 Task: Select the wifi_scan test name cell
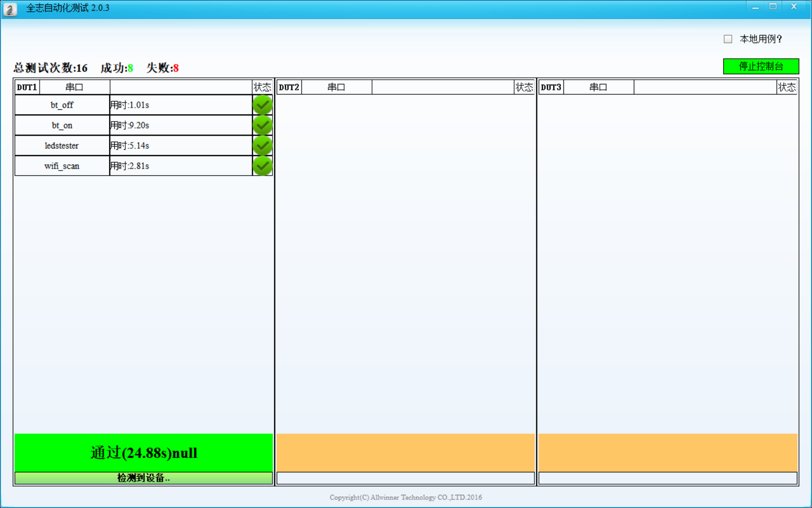click(62, 166)
